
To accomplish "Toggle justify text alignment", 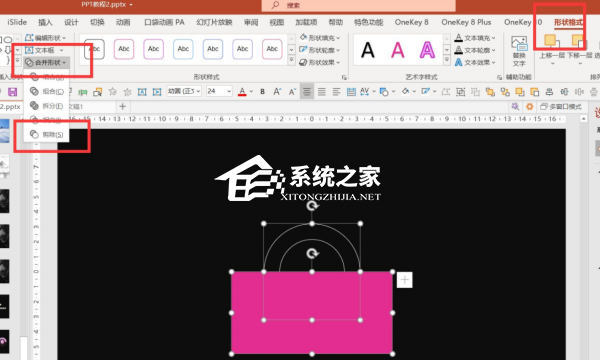I will (x=322, y=91).
